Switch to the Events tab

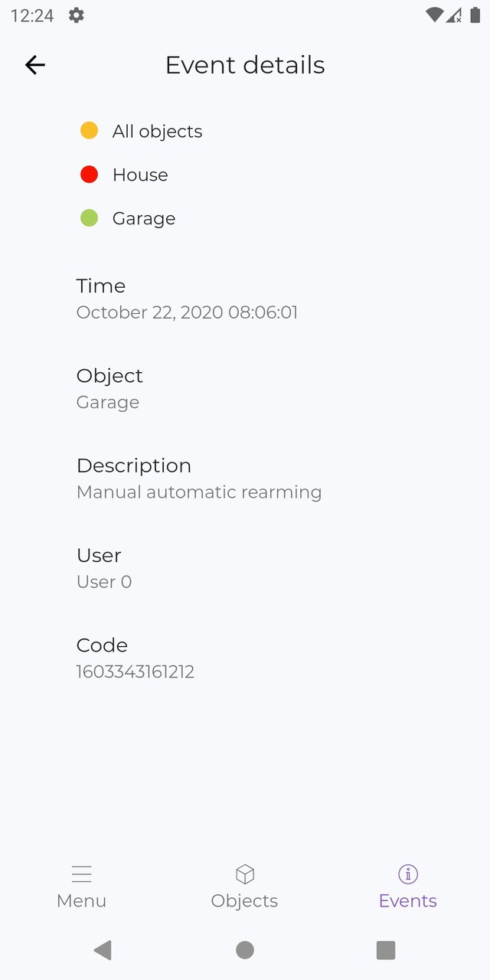407,887
